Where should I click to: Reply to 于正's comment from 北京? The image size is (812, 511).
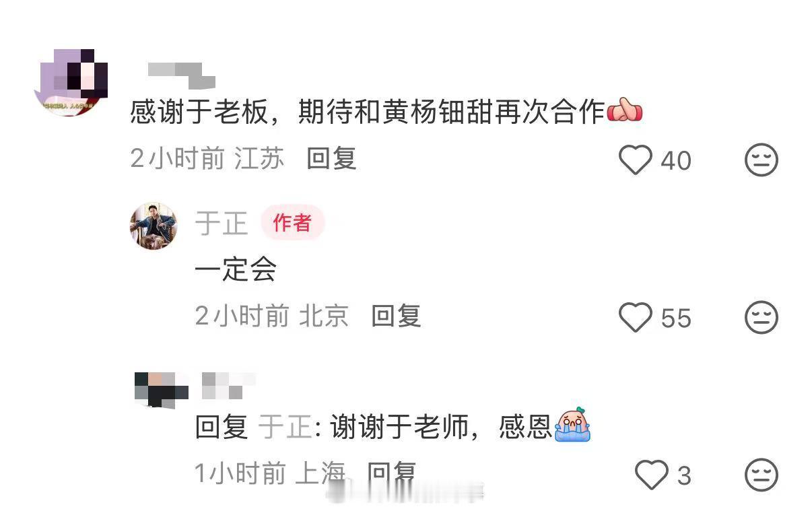pyautogui.click(x=396, y=316)
